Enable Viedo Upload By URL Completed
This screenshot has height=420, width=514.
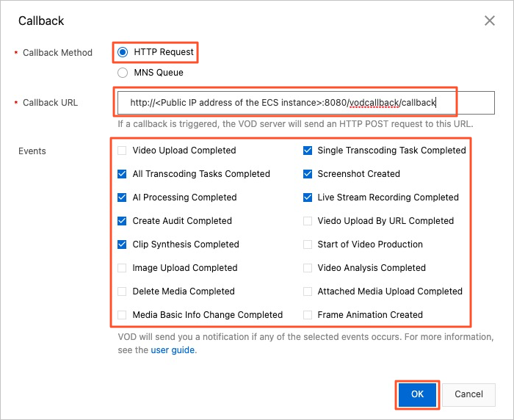[x=308, y=221]
